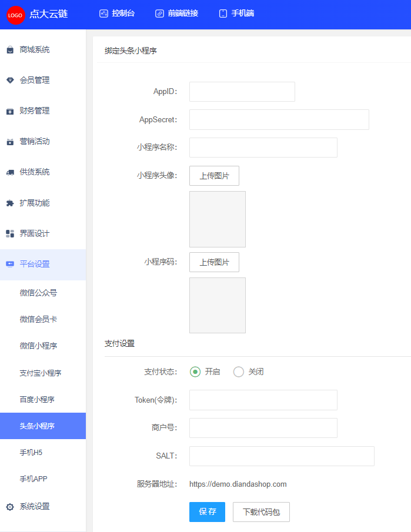Open 控制台 in top navigation

117,14
